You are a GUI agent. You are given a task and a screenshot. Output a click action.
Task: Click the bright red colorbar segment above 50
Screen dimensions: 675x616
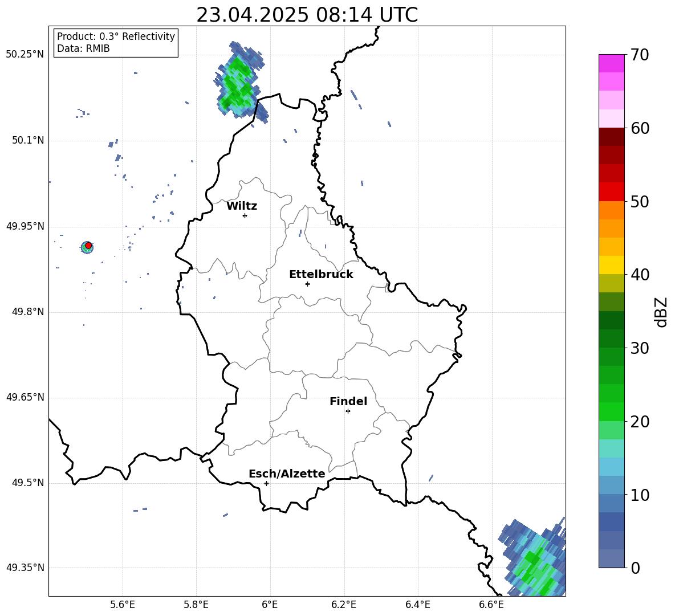[611, 192]
